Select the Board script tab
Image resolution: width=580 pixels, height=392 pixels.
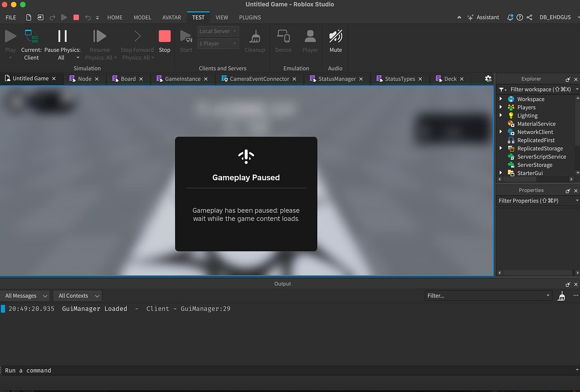coord(128,79)
